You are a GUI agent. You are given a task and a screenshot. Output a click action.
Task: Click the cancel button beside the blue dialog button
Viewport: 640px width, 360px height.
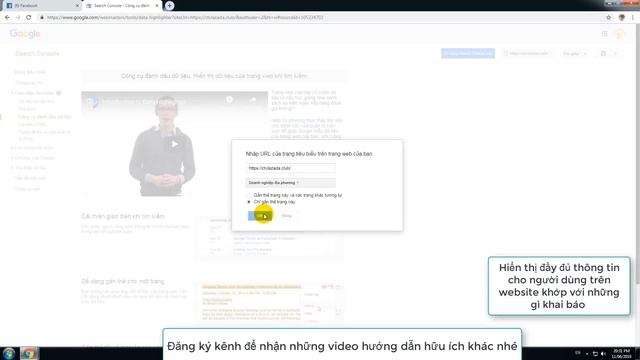pyautogui.click(x=287, y=216)
